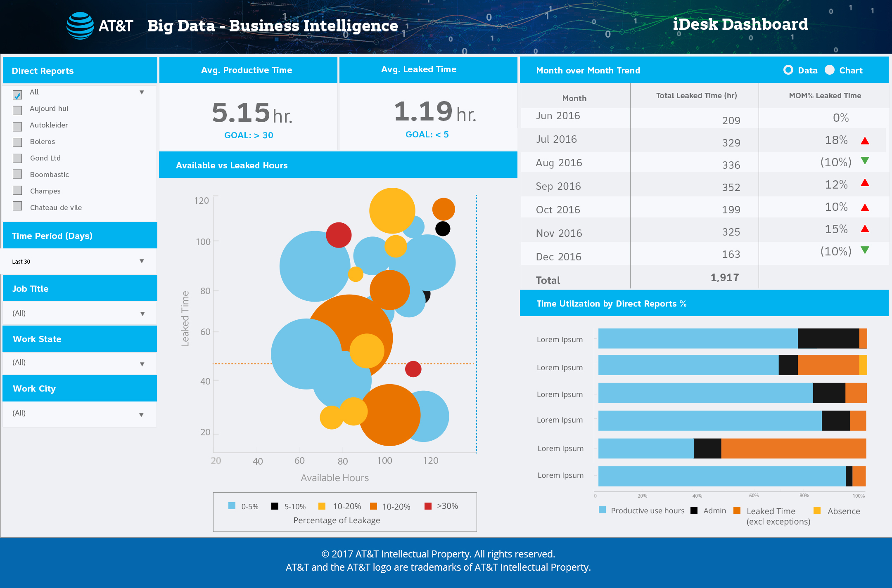Click the green down arrow for Dec 2016
This screenshot has height=588, width=892.
tap(865, 250)
